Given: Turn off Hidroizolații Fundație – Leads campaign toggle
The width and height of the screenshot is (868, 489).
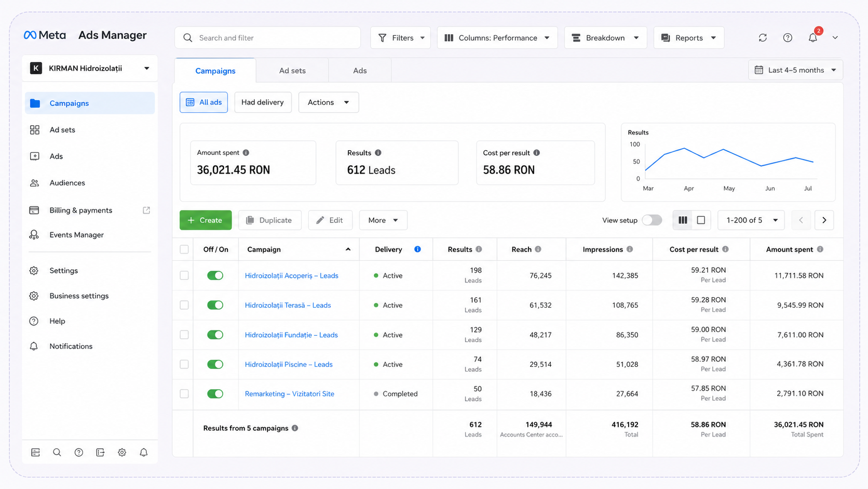Looking at the screenshot, I should tap(215, 335).
